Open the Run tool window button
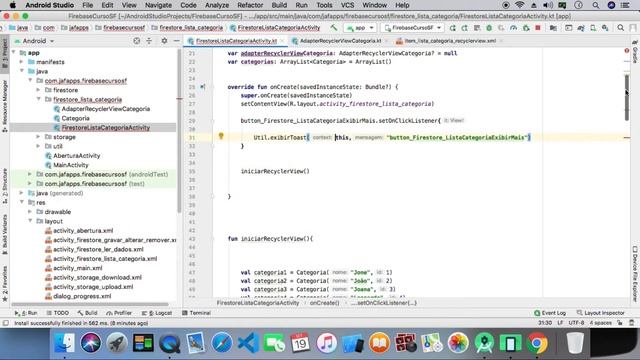The width and height of the screenshot is (640, 360). click(26, 313)
